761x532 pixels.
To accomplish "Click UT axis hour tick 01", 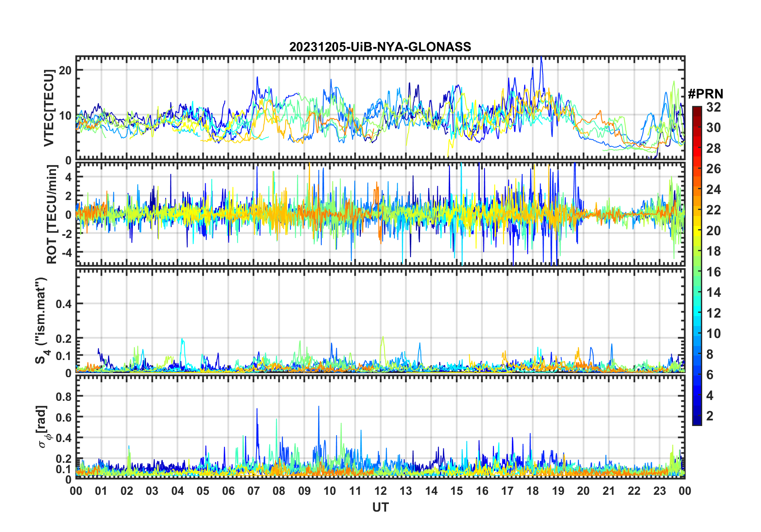I will (101, 491).
